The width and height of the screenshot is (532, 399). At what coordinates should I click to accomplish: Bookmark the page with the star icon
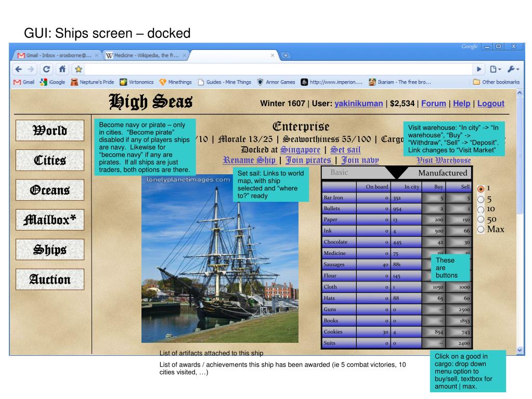pyautogui.click(x=79, y=69)
